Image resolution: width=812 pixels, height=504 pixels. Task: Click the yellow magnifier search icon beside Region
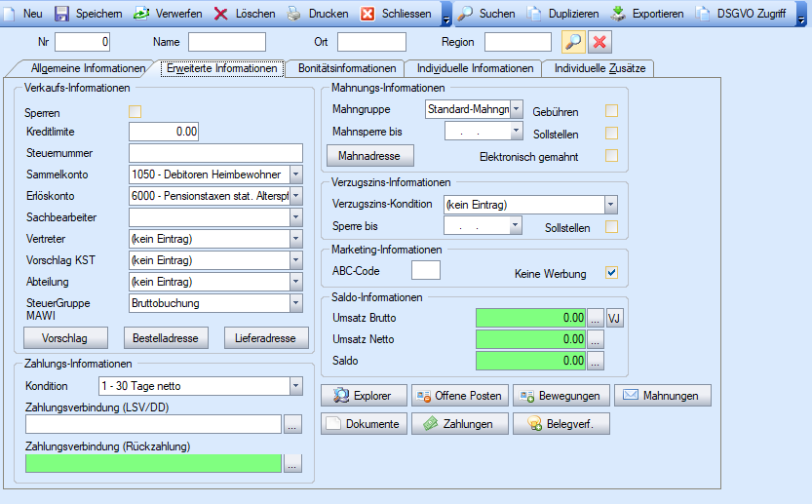(573, 42)
